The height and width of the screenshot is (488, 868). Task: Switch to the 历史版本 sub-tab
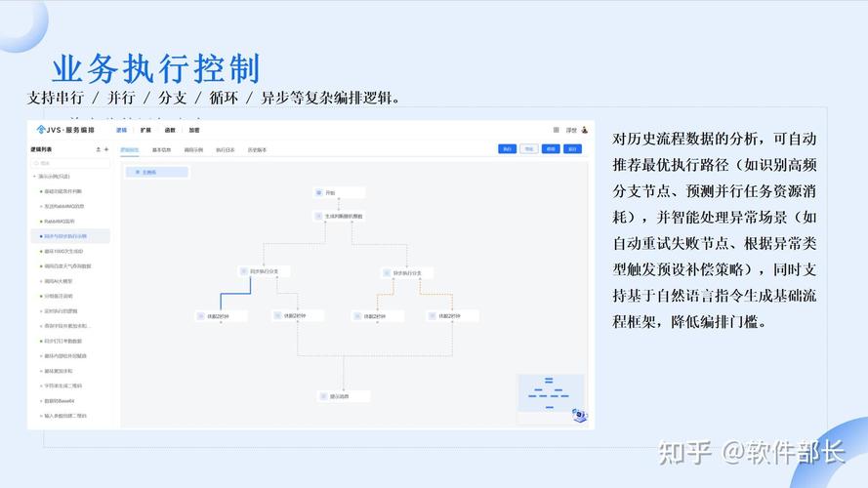coord(257,150)
